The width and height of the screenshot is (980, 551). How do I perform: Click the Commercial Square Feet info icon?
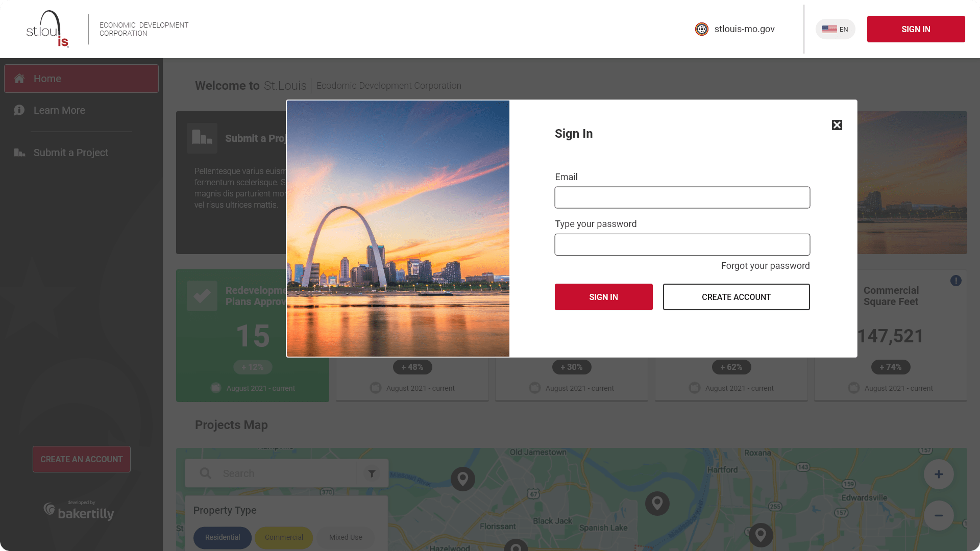[956, 281]
